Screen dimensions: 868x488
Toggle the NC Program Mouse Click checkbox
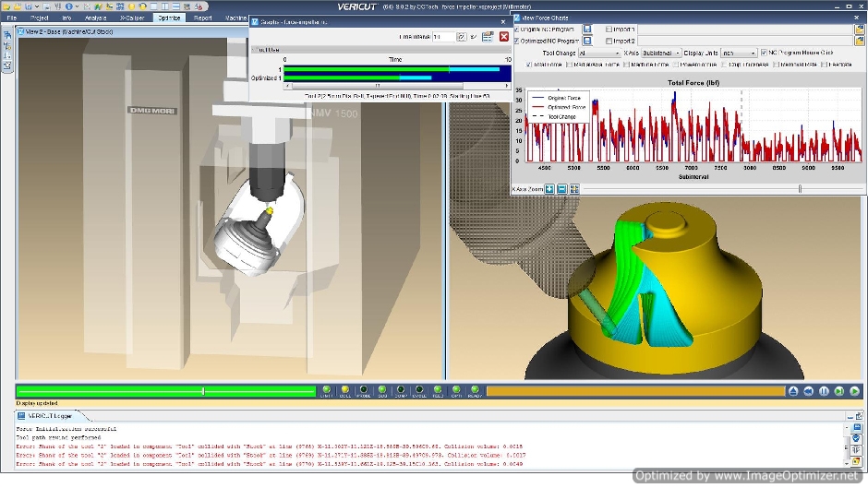pyautogui.click(x=764, y=53)
